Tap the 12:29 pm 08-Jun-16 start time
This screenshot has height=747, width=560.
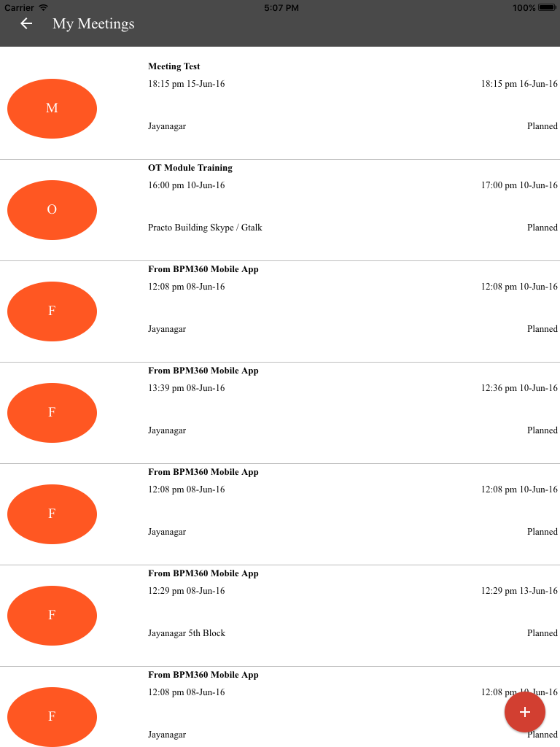point(187,591)
